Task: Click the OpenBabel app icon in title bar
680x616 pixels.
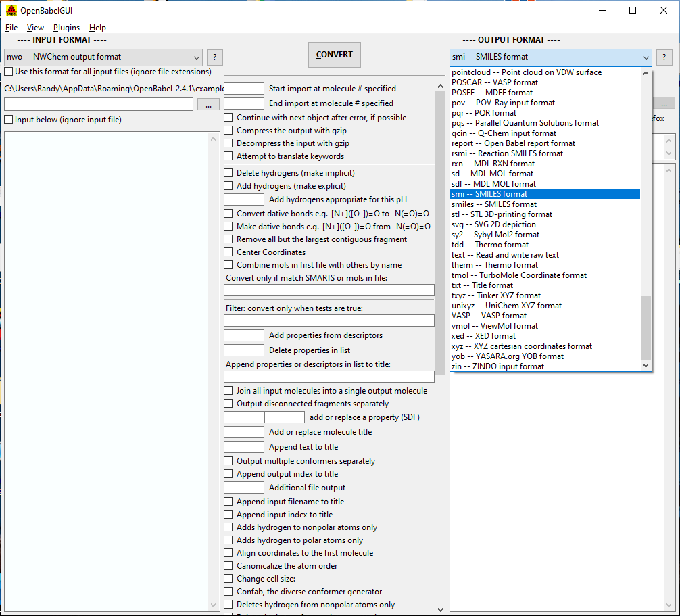Action: coord(11,10)
